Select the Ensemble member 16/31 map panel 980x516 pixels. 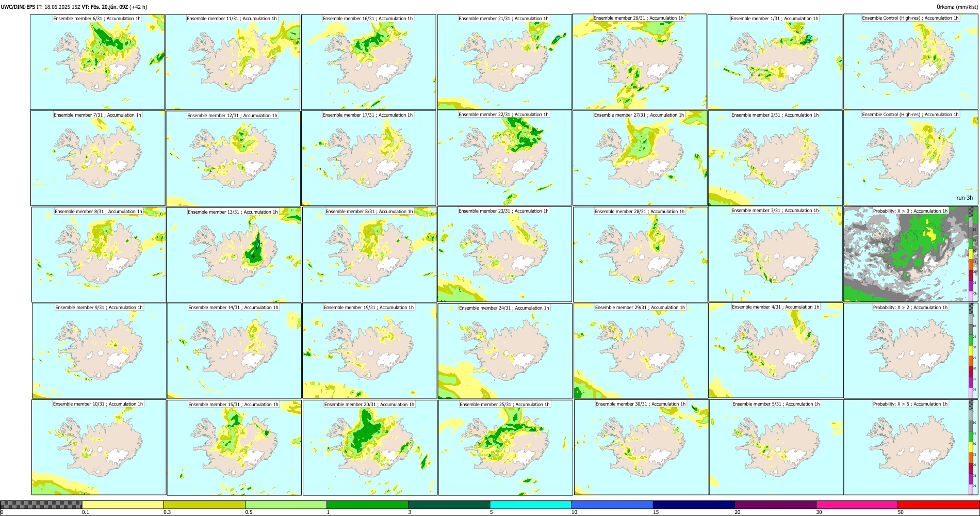click(x=369, y=62)
